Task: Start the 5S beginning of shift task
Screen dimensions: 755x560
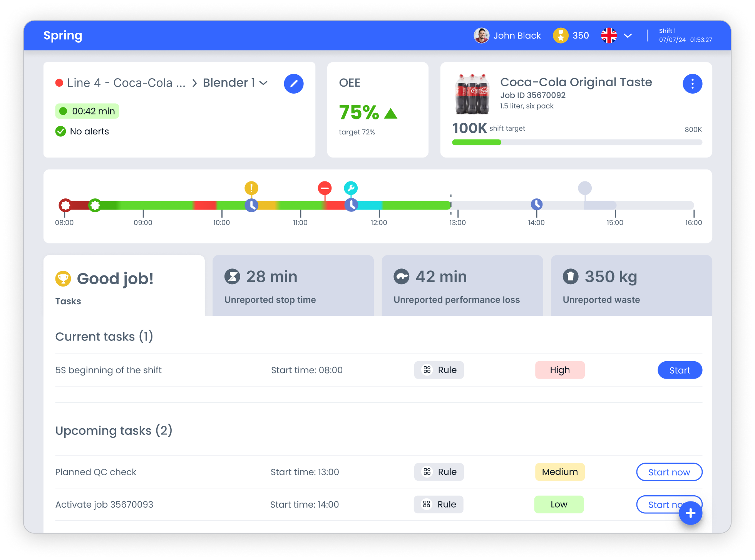Action: [680, 370]
